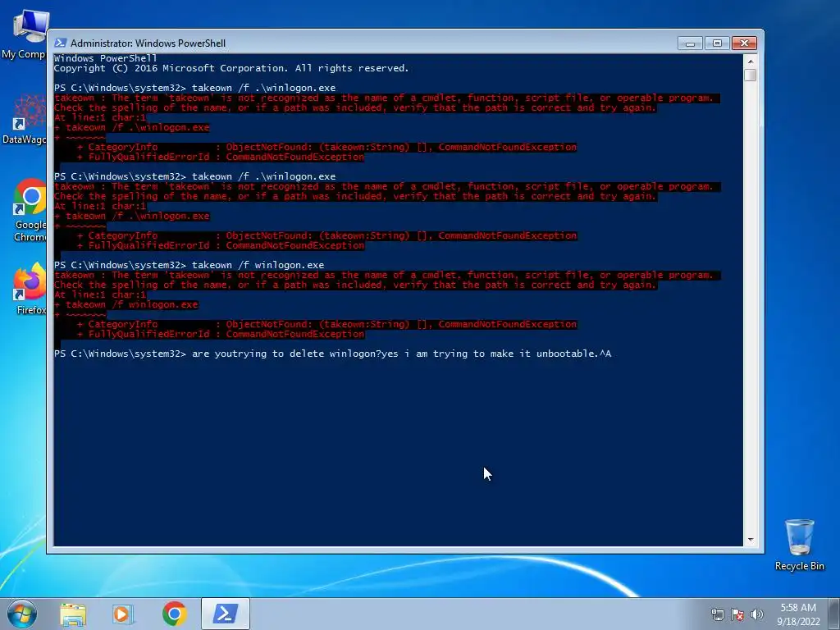The width and height of the screenshot is (840, 630).
Task: Open the Windows Start menu orb
Action: [x=21, y=614]
